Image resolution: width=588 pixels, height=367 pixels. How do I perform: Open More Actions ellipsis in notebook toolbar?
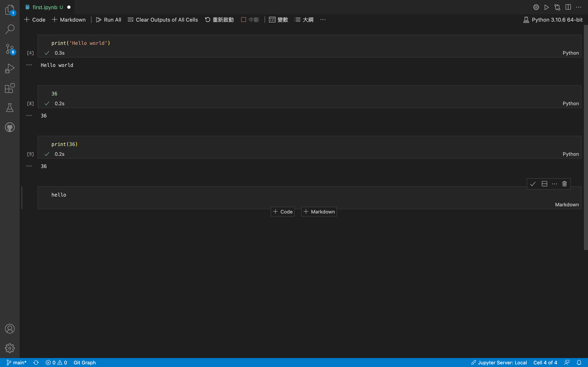[323, 19]
